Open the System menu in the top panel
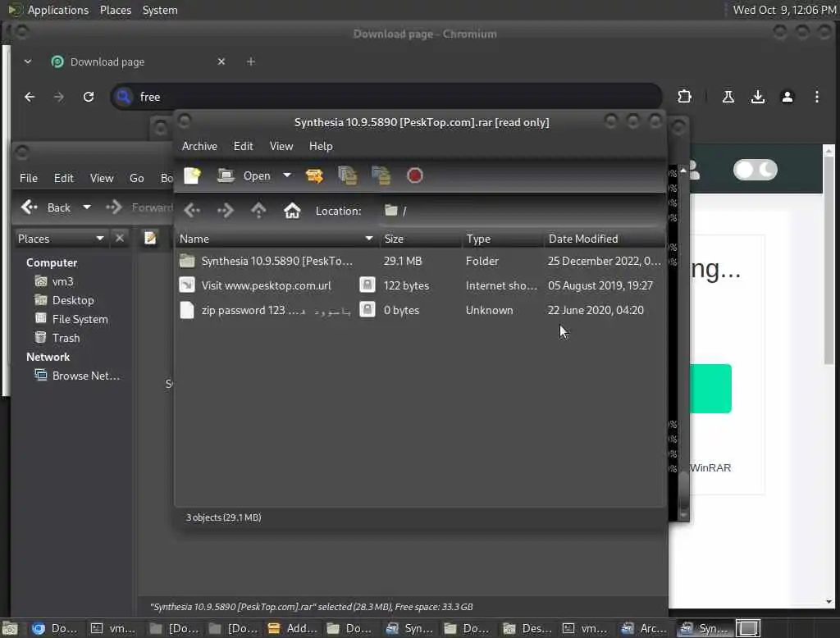This screenshot has height=638, width=840. pos(160,10)
